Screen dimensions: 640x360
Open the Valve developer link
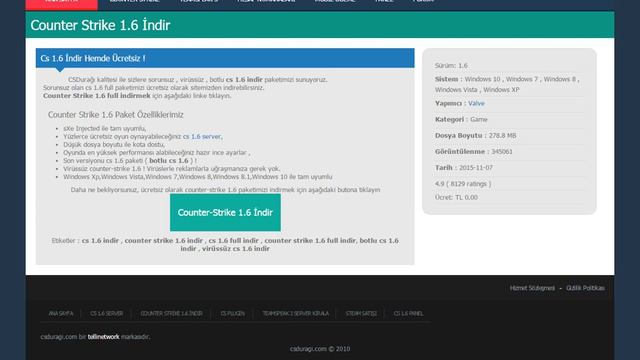476,103
